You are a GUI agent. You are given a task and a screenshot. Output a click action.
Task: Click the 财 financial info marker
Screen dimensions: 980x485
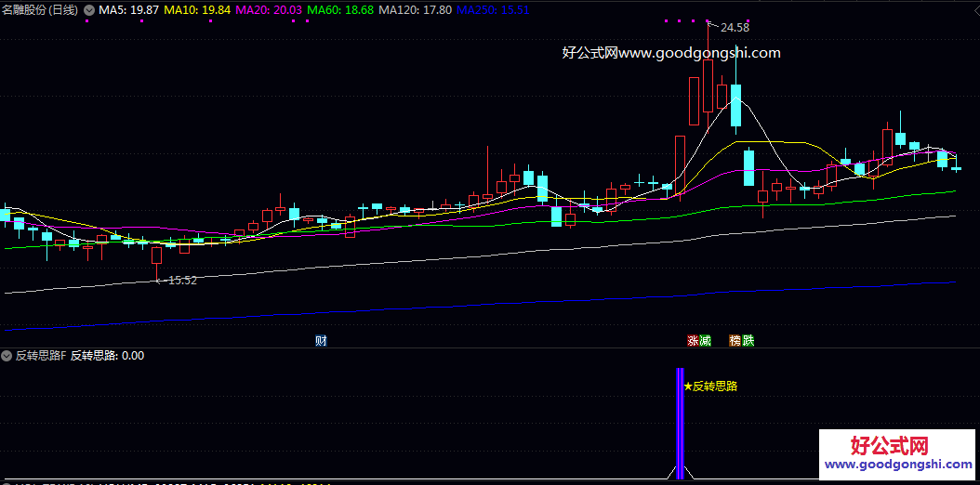pyautogui.click(x=322, y=341)
